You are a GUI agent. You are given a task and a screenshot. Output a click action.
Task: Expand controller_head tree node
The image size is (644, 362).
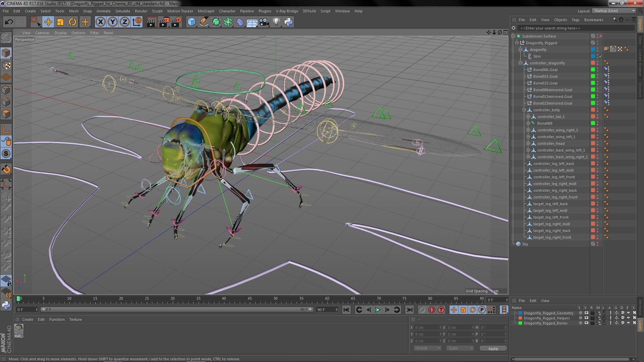pos(528,143)
